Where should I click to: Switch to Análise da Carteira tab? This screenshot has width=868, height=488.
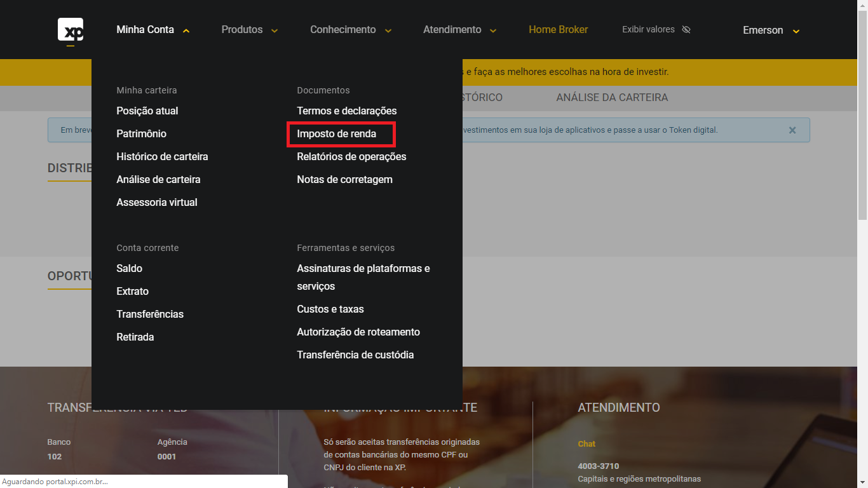[x=611, y=98]
